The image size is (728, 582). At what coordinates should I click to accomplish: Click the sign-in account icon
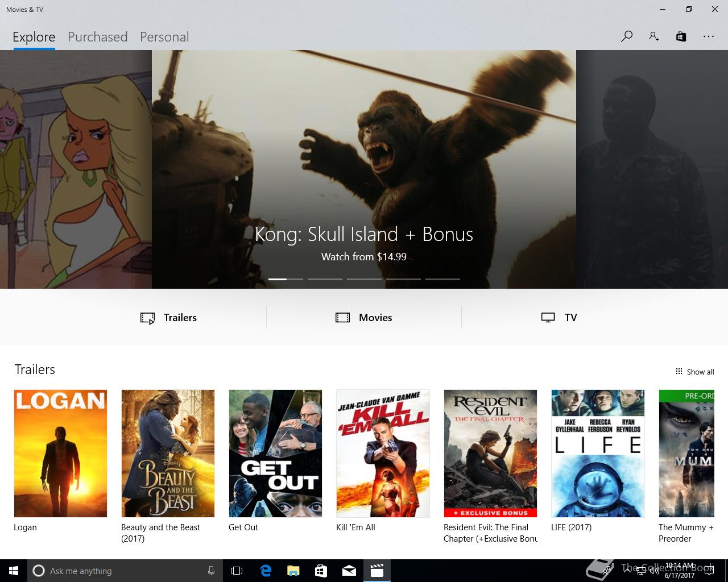point(654,36)
